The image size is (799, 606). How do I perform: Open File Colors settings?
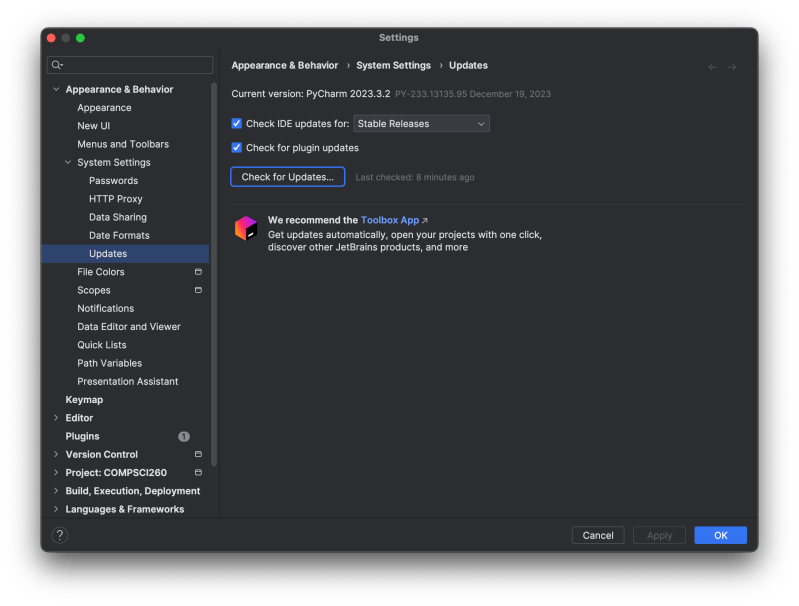[101, 272]
